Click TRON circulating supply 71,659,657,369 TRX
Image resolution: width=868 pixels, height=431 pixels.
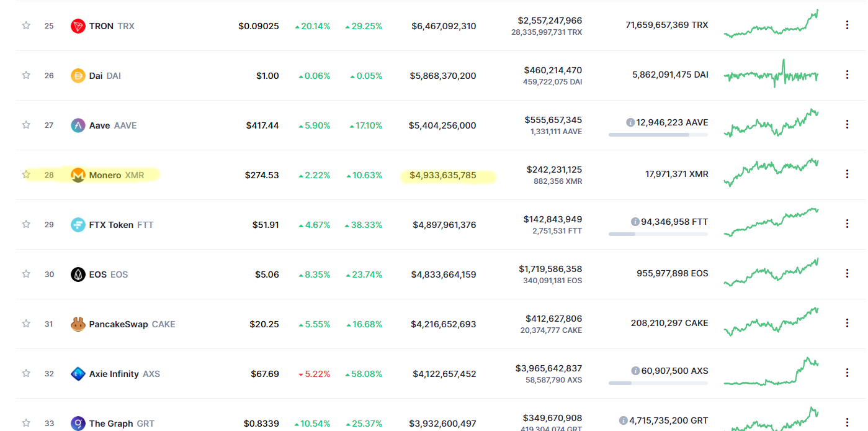tap(667, 25)
